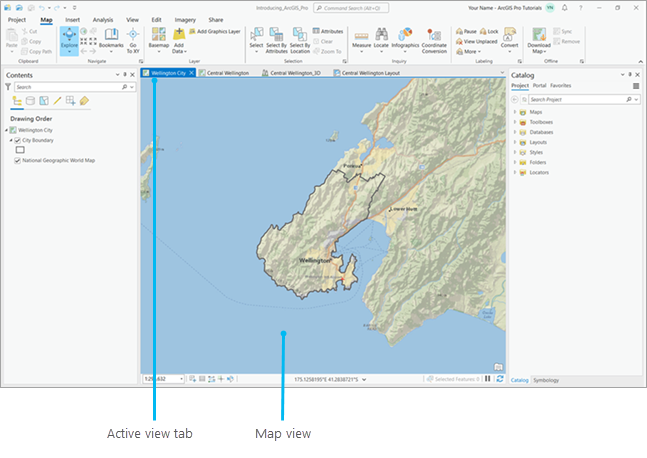Expand the Toolboxes category
647x458 pixels.
click(515, 122)
